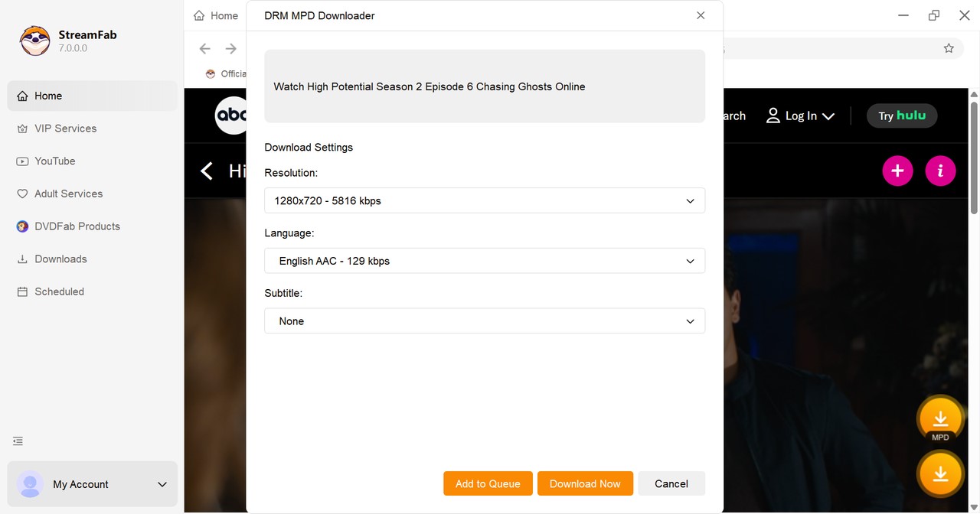Open the Subtitle dropdown

(x=484, y=321)
